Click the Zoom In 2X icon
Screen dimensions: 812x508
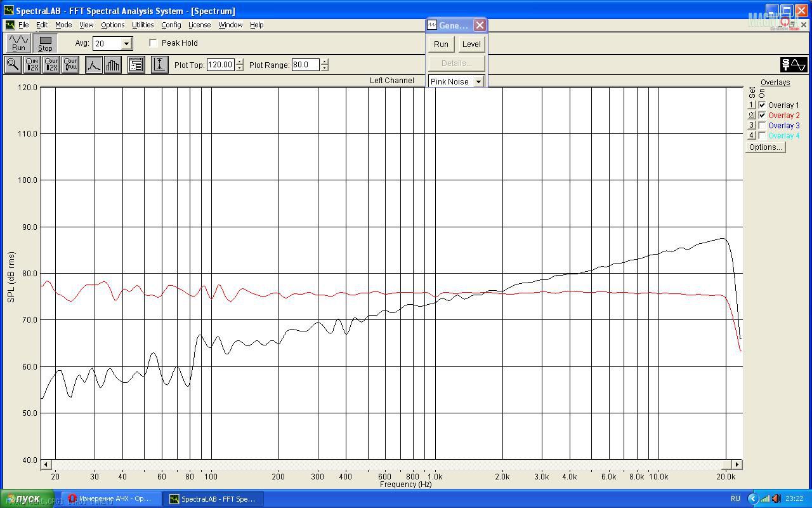(32, 65)
